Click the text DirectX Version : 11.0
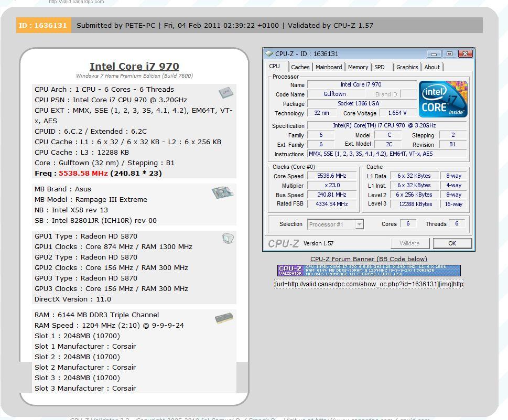 pos(72,299)
